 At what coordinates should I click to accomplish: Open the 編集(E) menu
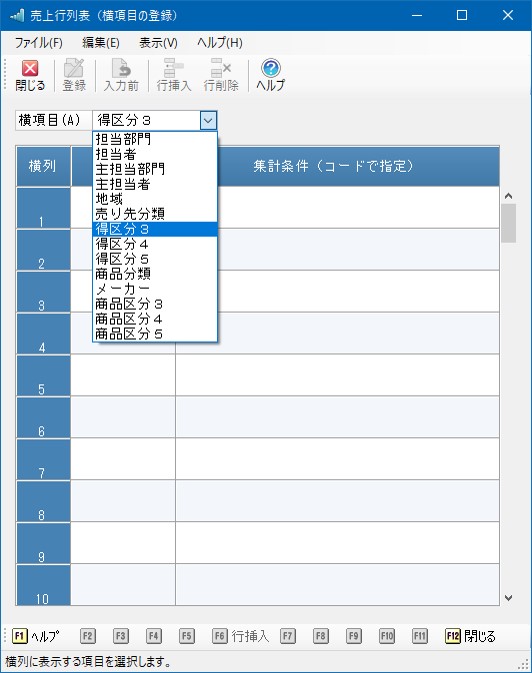pyautogui.click(x=100, y=42)
